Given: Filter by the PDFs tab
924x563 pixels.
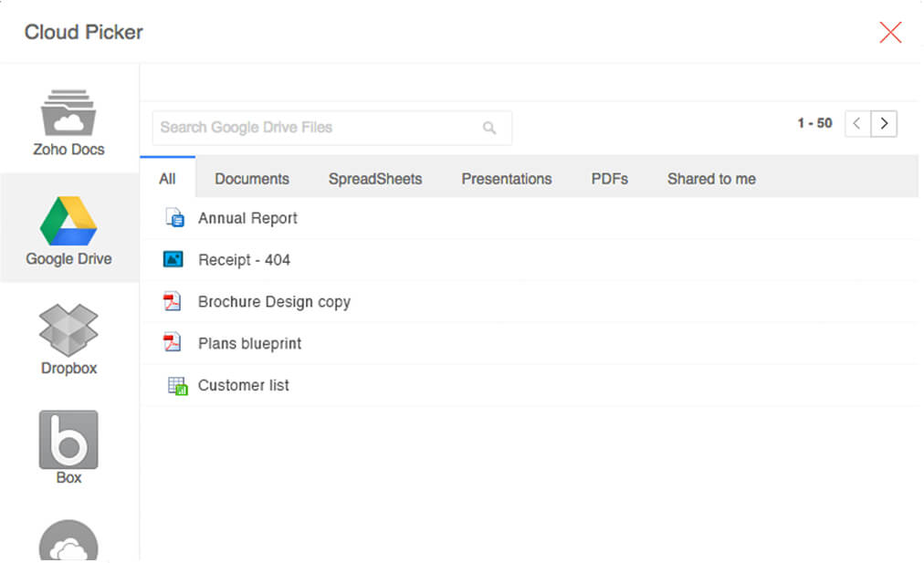Looking at the screenshot, I should (609, 179).
